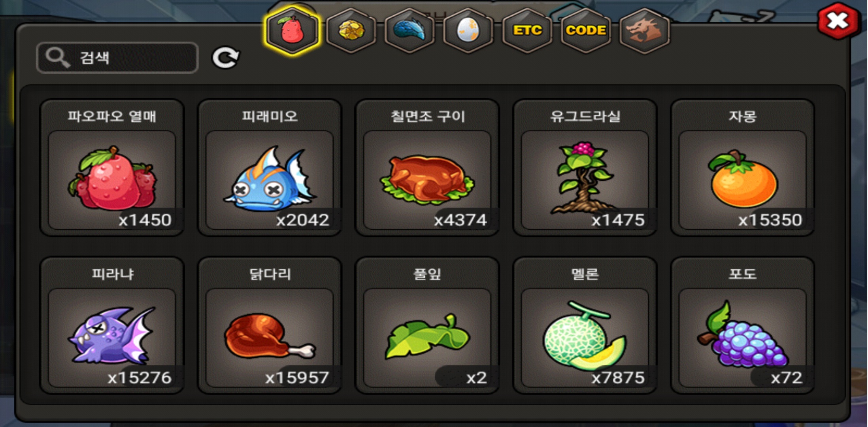The image size is (868, 427).
Task: Switch to the blue dragon scale tab
Action: [409, 30]
